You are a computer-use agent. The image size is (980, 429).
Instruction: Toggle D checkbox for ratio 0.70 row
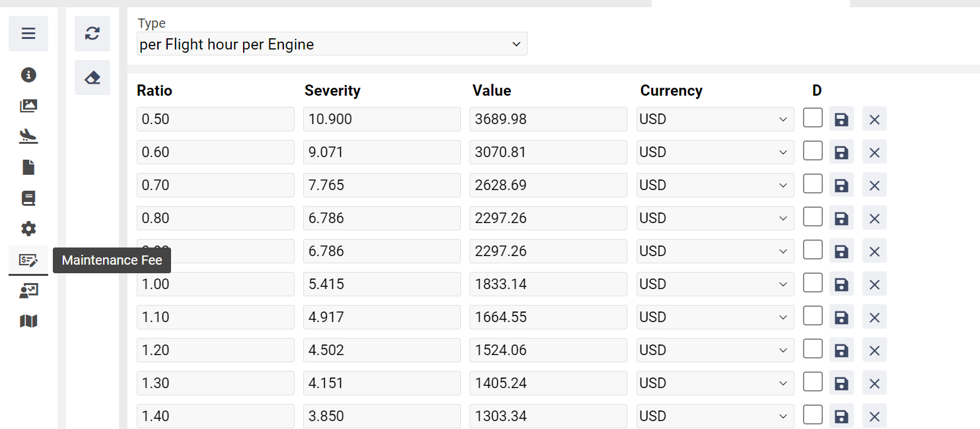pyautogui.click(x=812, y=184)
